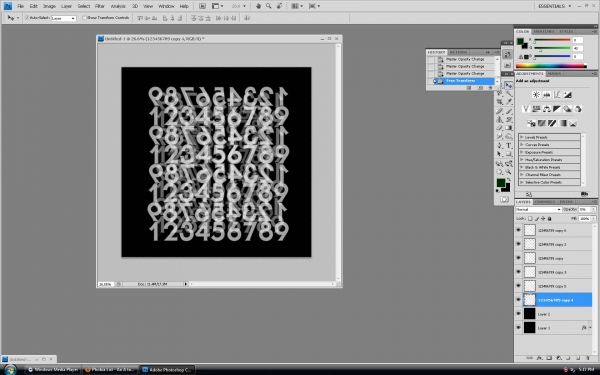The width and height of the screenshot is (600, 375).
Task: Add a Curves adjustment
Action: [557, 95]
